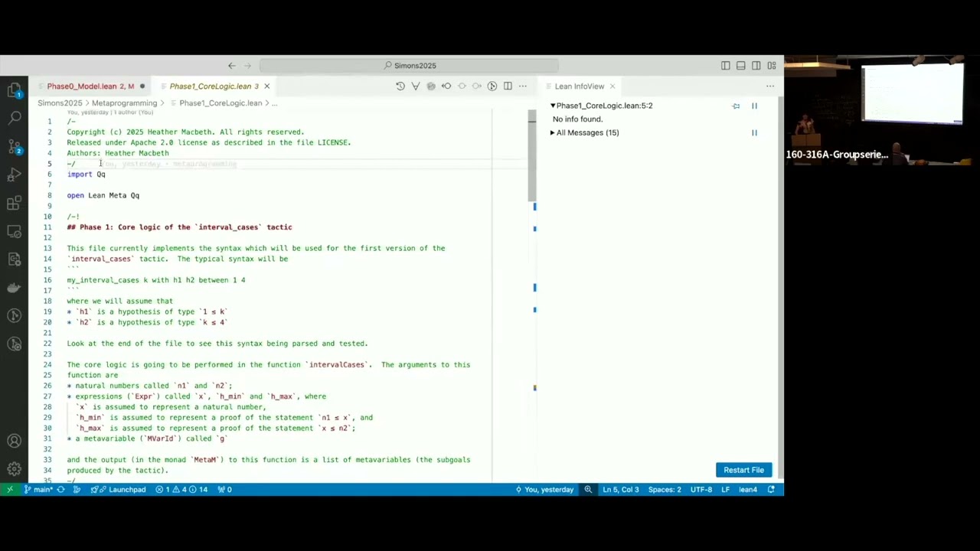This screenshot has width=980, height=551.
Task: Close the Phase1_CoreLogic.lean tab
Action: pos(266,86)
